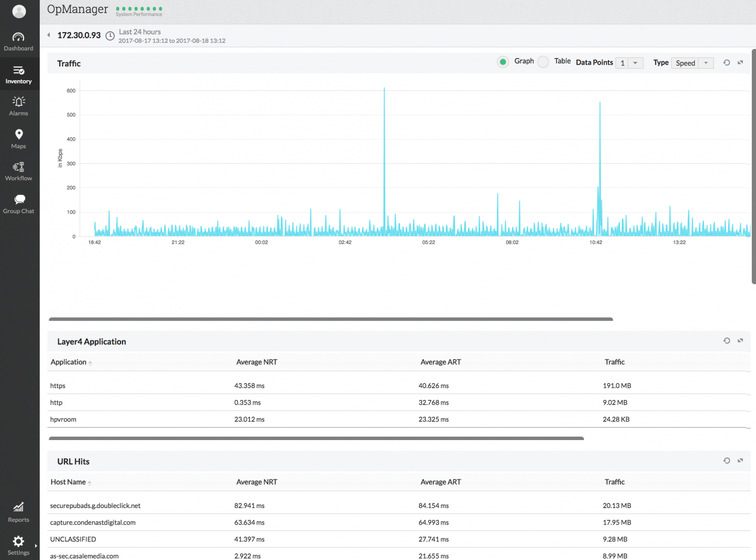Sort URL Hits by Host Name

point(68,482)
